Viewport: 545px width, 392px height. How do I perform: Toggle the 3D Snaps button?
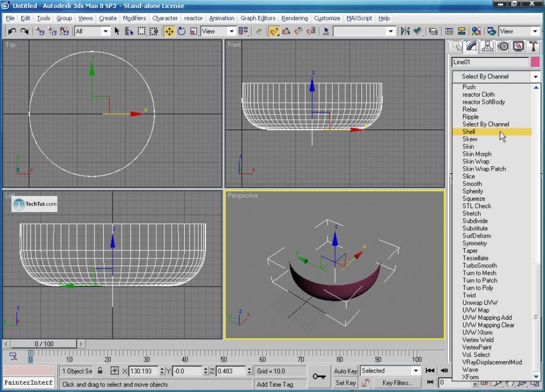tap(274, 32)
